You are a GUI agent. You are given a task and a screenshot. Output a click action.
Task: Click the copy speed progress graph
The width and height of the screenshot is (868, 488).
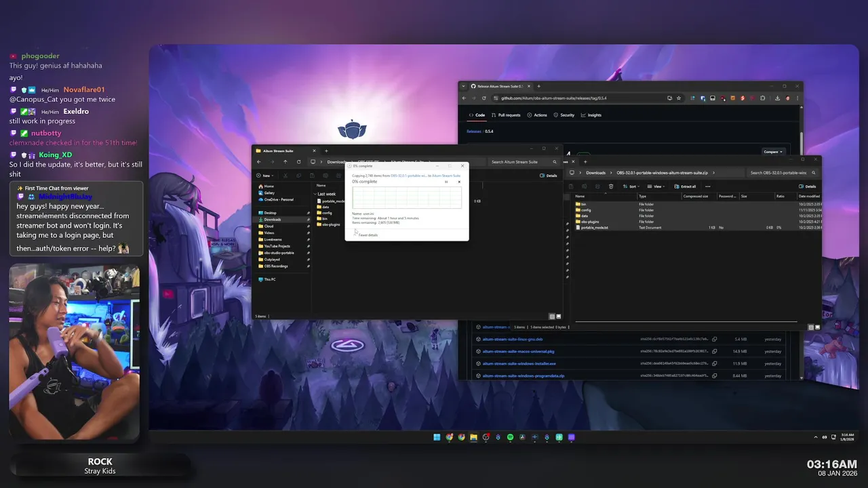407,197
